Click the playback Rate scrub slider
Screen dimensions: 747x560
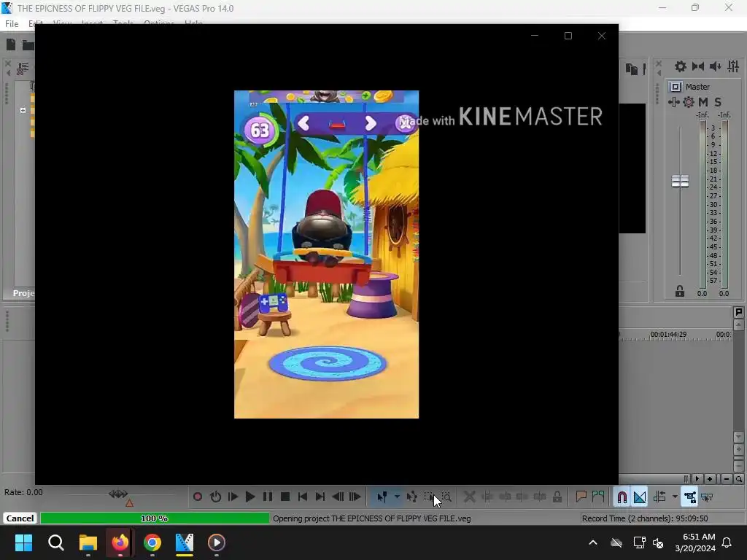118,494
